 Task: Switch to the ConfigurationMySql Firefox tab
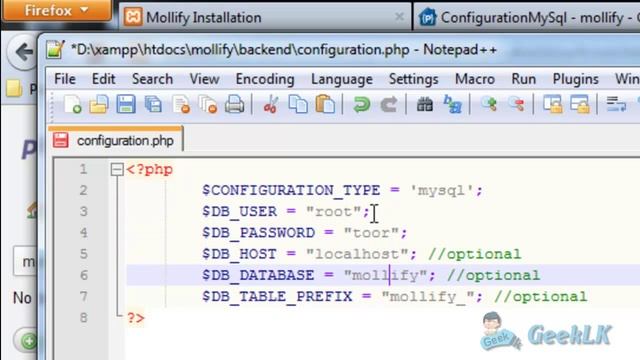tap(527, 17)
